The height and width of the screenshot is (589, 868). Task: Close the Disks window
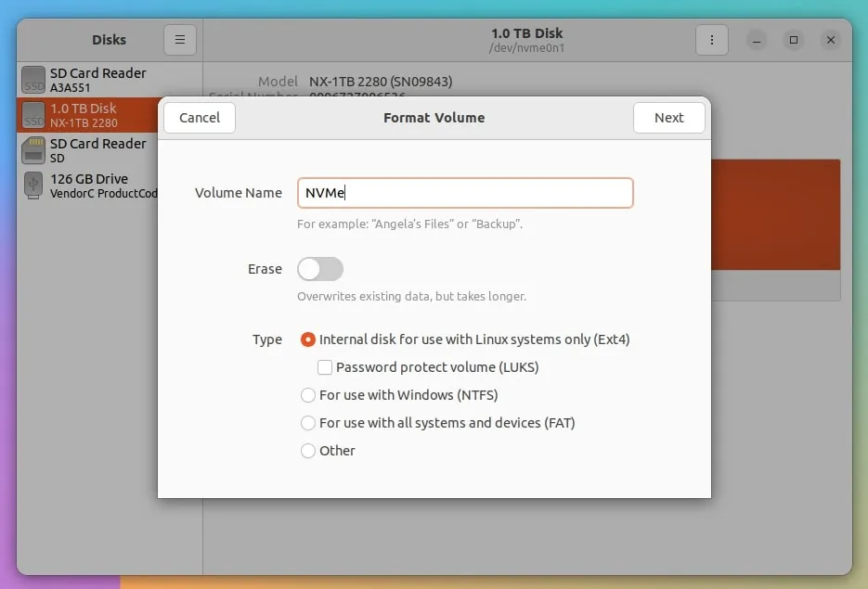coord(831,40)
